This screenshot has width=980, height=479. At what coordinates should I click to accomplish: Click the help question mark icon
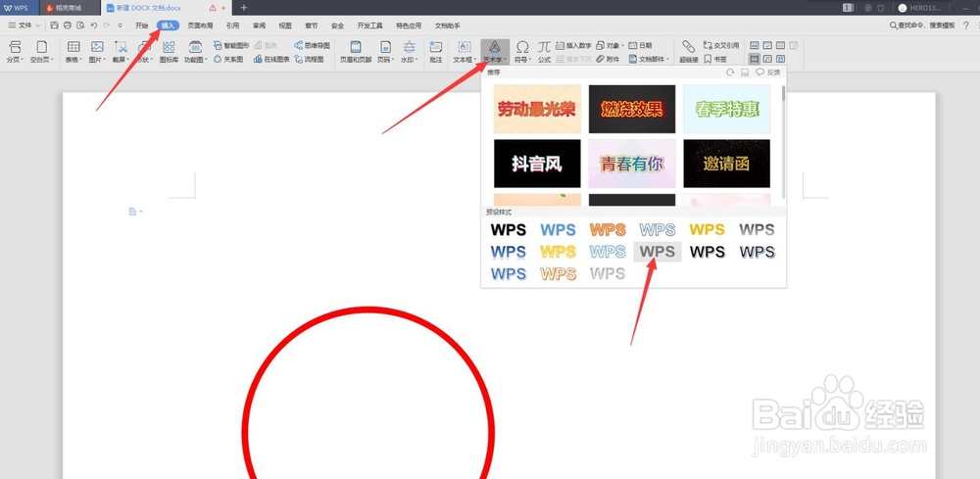(x=966, y=25)
